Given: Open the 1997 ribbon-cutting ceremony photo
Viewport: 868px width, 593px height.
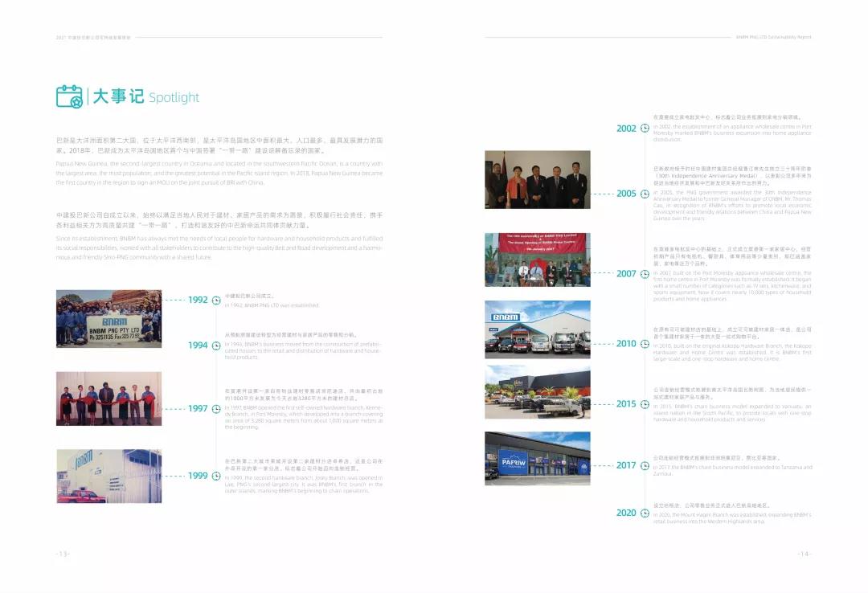Looking at the screenshot, I should 108,398.
